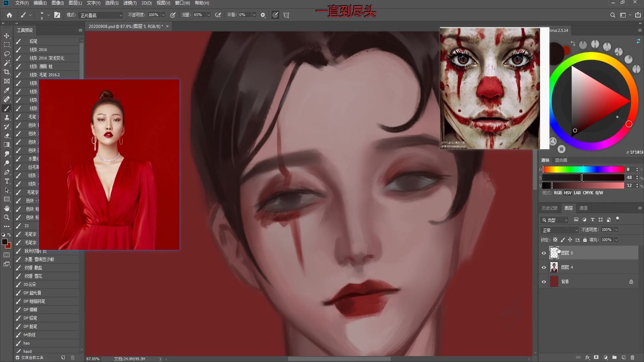Image resolution: width=644 pixels, height=362 pixels.
Task: Hide layer 图层 5
Action: pos(544,253)
